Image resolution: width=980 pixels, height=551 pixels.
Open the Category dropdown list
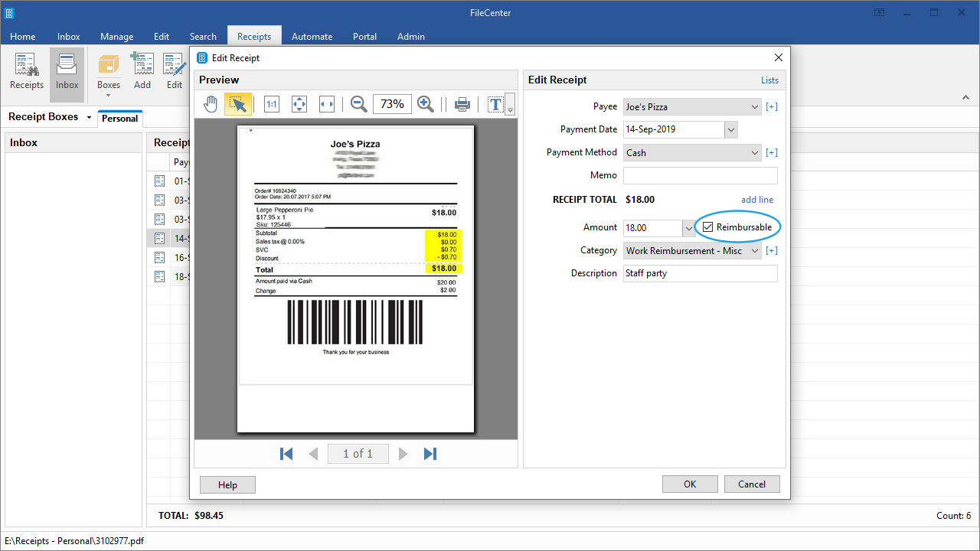tap(754, 251)
